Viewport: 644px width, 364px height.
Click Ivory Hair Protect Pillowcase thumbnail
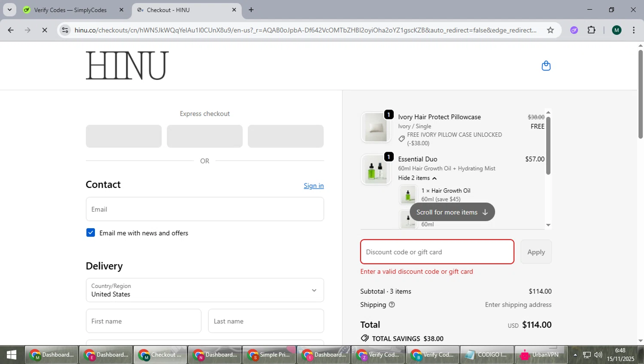click(x=376, y=128)
